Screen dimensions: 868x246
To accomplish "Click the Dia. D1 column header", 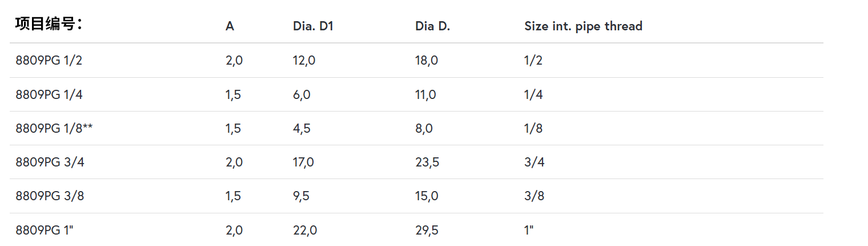I will pos(309,26).
